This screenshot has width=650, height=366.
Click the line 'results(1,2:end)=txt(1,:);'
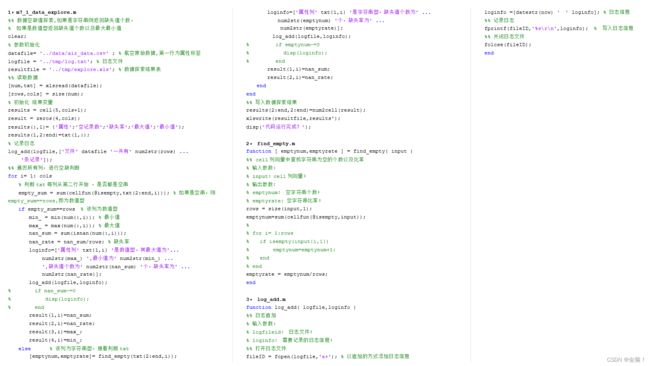(x=49, y=135)
